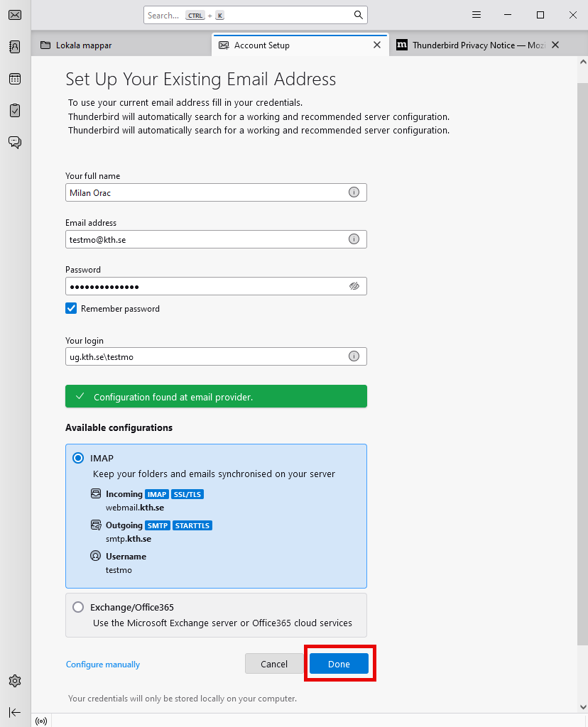Click info icon beside full name
Screen dimensions: 588x727
[354, 192]
